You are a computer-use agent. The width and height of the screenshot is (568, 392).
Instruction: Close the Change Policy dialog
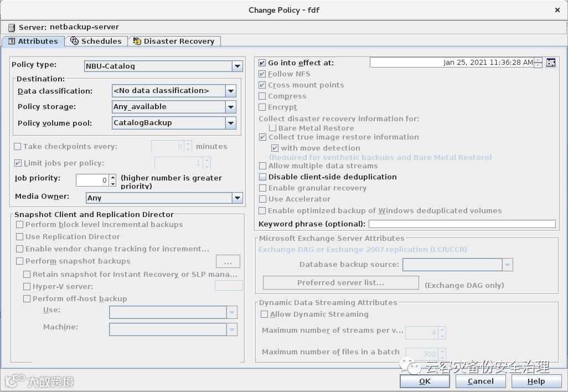pyautogui.click(x=557, y=10)
